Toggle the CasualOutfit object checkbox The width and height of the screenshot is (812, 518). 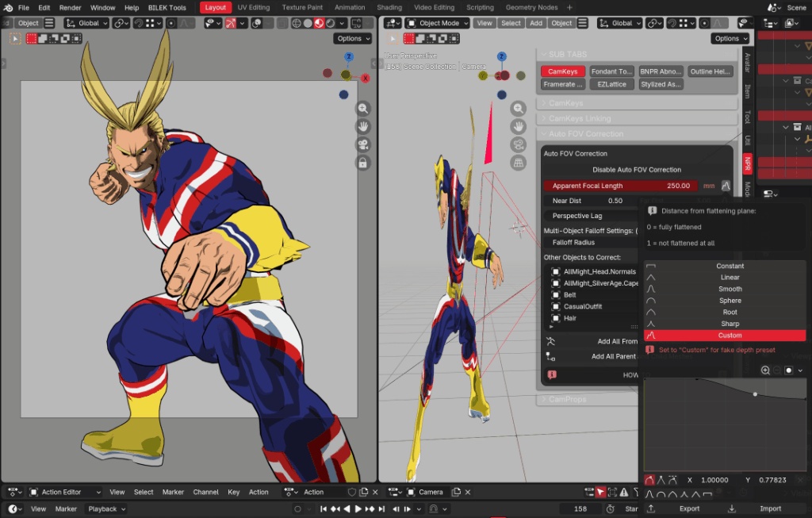point(556,307)
